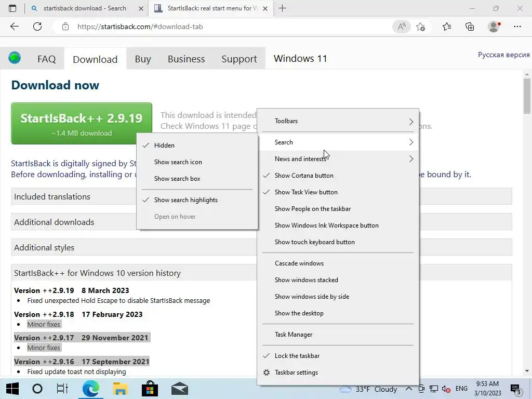Open the Windows 11 tab
The image size is (532, 399).
(x=300, y=58)
